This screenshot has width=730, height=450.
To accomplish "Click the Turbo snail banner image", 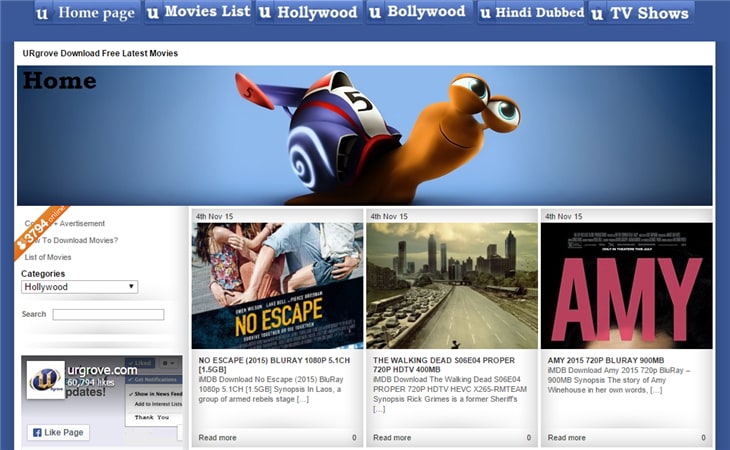I will [365, 135].
